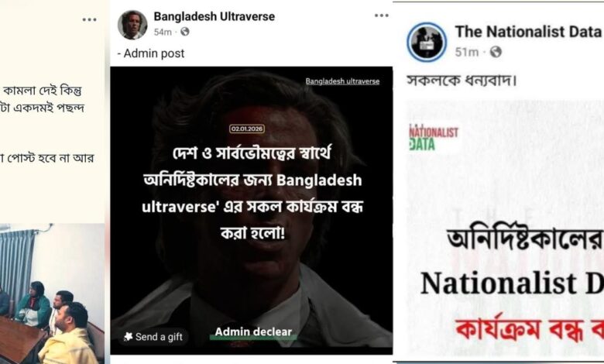
Task: Open the Bangladesh Ultraverse announcement image
Action: point(252,211)
